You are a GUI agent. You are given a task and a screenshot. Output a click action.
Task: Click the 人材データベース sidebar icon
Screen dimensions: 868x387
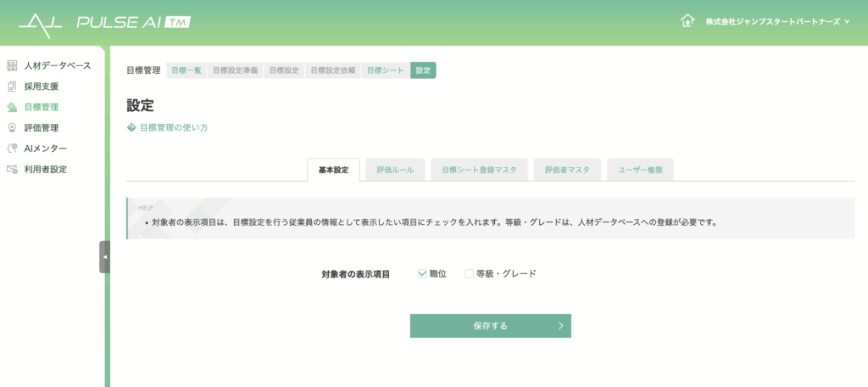[12, 65]
